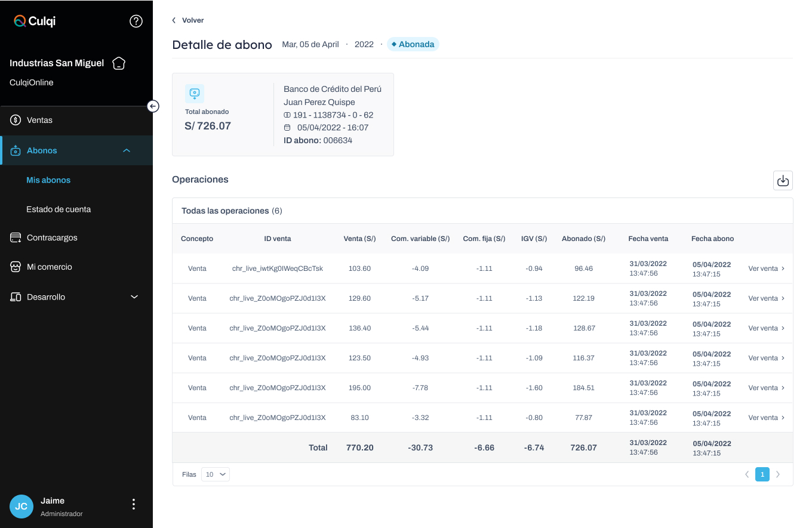The height and width of the screenshot is (528, 812).
Task: Collapse the sidebar with the arrow button
Action: click(153, 106)
